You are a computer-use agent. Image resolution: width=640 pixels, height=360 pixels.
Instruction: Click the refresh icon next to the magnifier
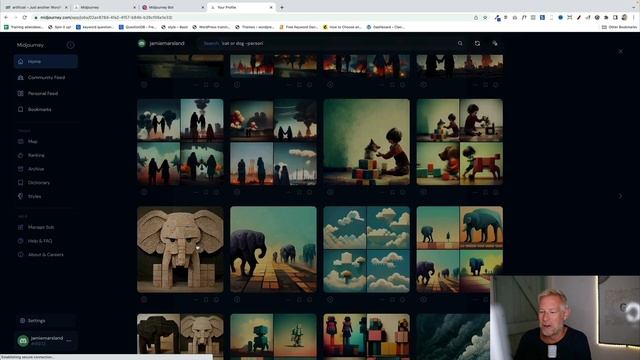pos(477,43)
